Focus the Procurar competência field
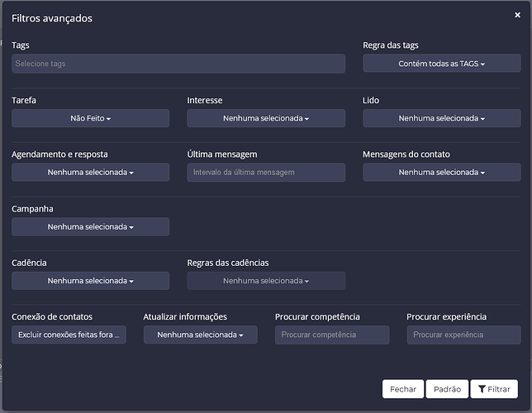Viewport: 532px width, 413px height. [332, 335]
